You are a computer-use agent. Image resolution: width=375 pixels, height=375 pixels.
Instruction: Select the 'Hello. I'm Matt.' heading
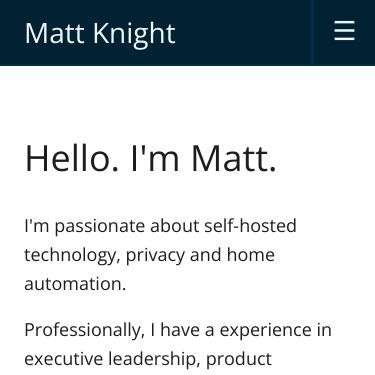point(151,158)
